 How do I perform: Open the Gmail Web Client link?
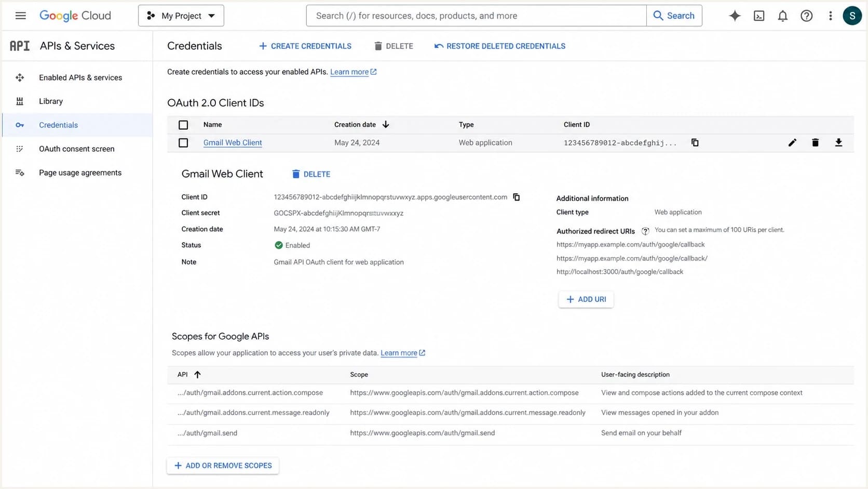click(x=233, y=142)
